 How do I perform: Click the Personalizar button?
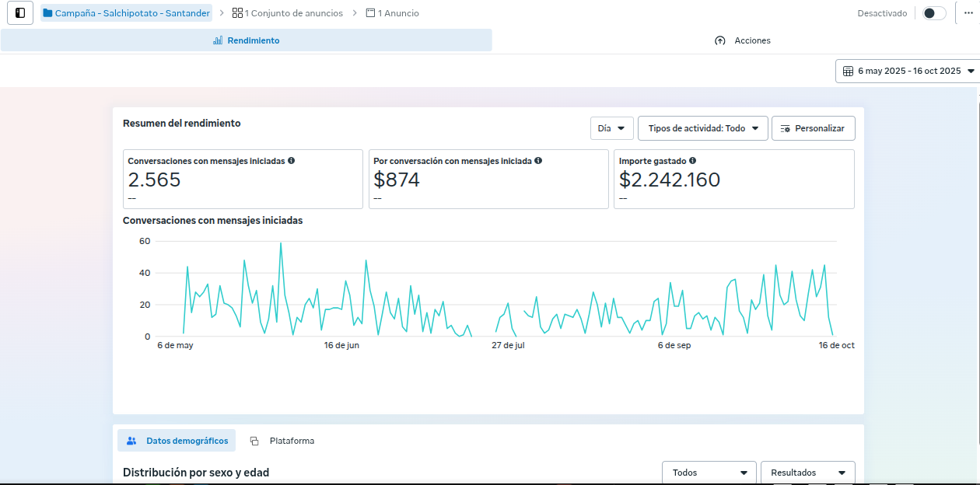[x=813, y=128]
